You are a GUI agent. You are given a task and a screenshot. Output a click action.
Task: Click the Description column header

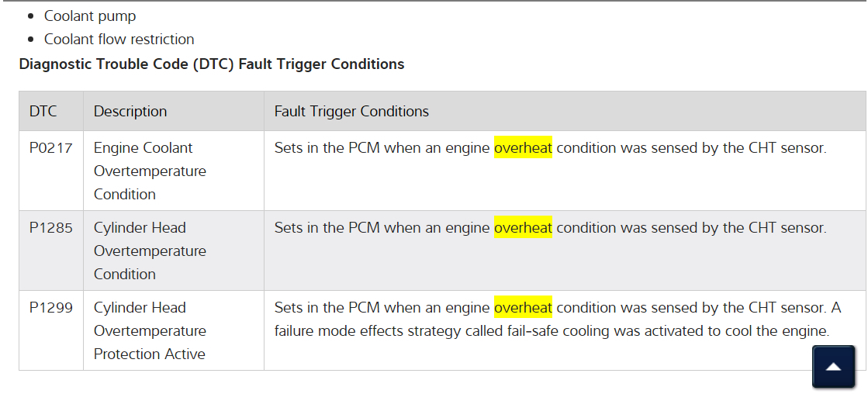pyautogui.click(x=130, y=111)
